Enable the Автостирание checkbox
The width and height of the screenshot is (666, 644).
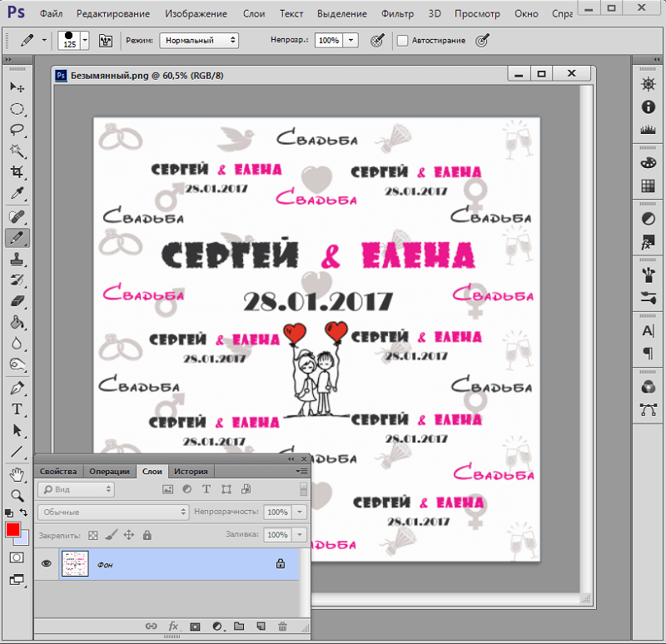pyautogui.click(x=403, y=40)
